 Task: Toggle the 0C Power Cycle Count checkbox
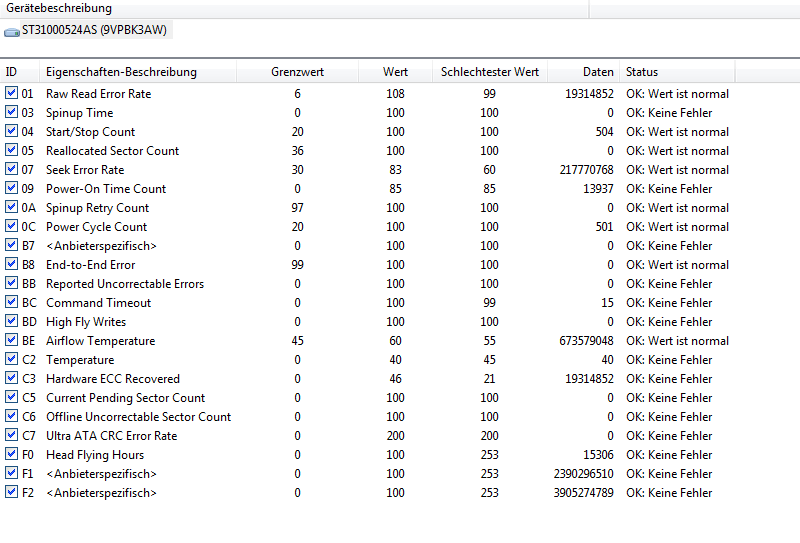point(11,226)
